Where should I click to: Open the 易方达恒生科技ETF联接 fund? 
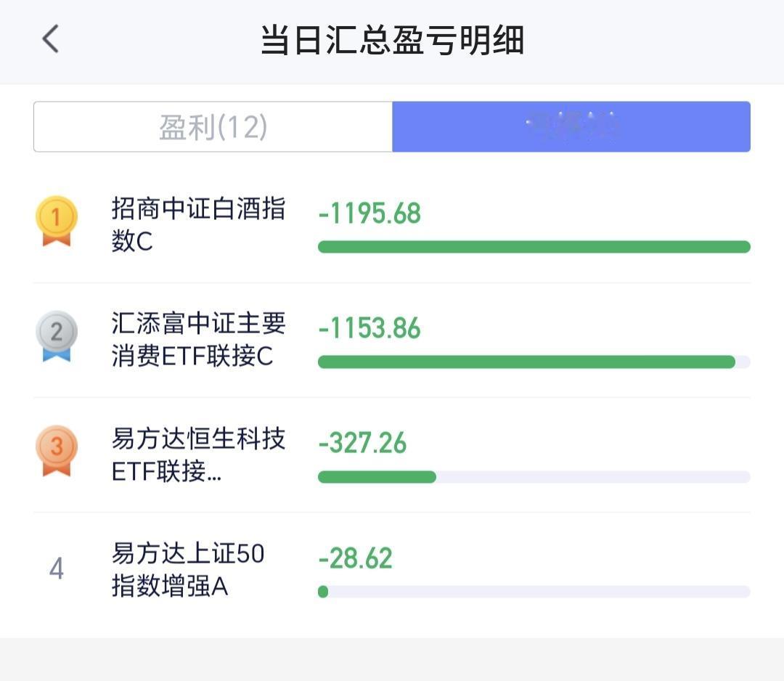tap(198, 454)
